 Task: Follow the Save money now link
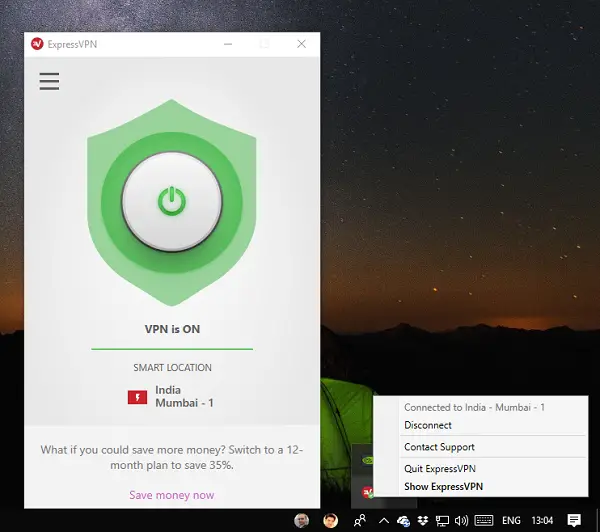click(172, 495)
